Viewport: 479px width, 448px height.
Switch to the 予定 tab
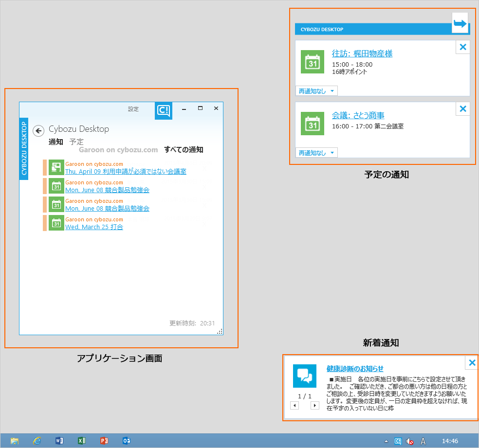click(76, 142)
